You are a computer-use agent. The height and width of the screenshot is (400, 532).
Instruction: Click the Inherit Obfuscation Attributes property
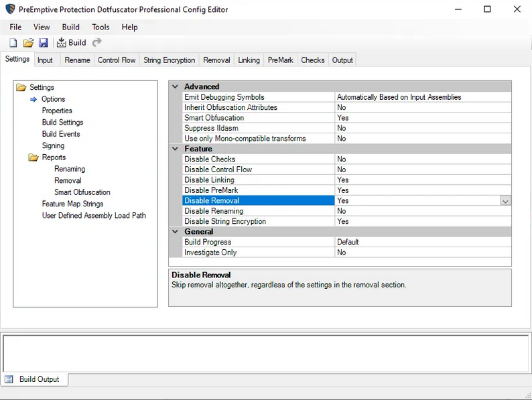259,107
